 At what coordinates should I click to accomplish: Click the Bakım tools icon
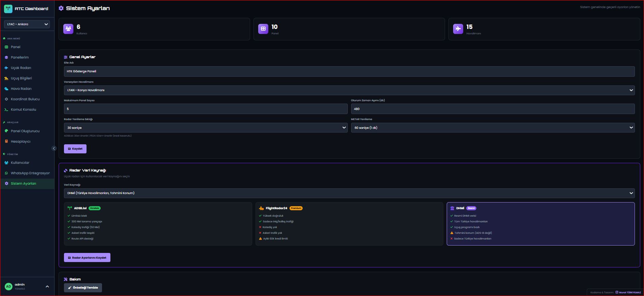tap(66, 280)
